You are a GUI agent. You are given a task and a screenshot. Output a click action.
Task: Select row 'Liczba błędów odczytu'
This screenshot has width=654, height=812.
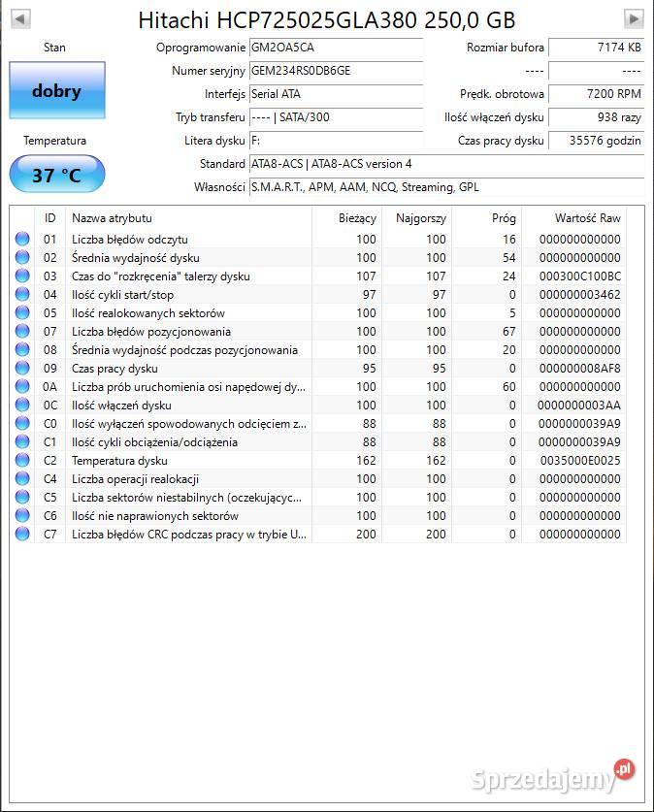click(x=318, y=239)
